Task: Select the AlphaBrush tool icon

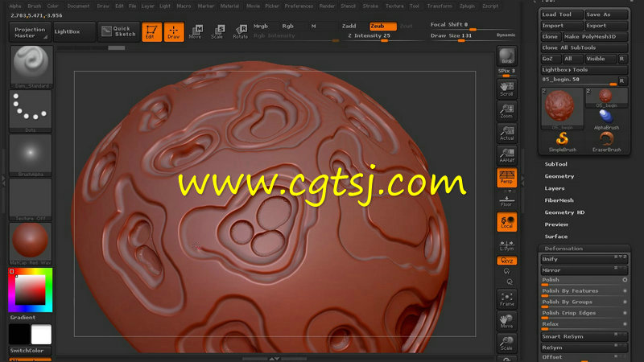Action: click(606, 119)
